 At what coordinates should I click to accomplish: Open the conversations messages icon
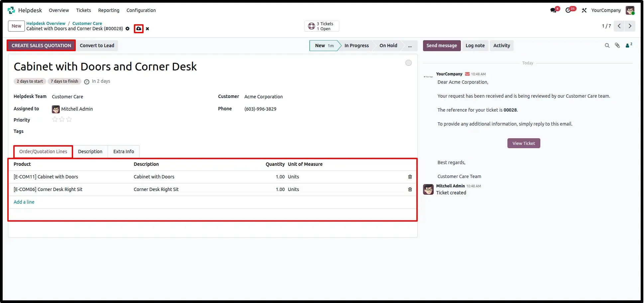click(x=554, y=10)
